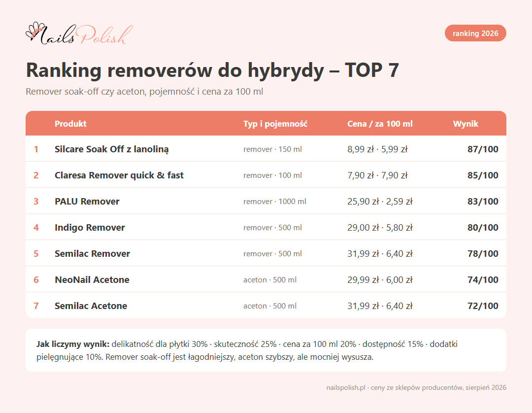
Task: Select Semilac Remover product name
Action: coord(92,253)
